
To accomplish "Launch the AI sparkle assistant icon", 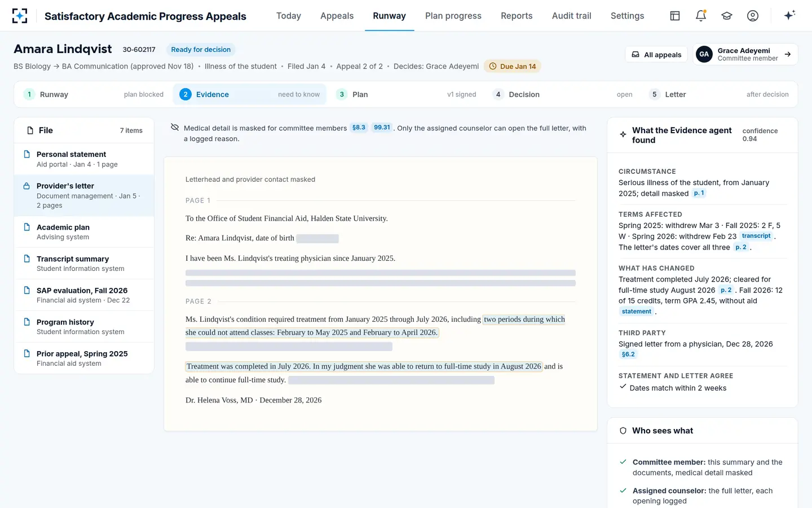I will (789, 15).
